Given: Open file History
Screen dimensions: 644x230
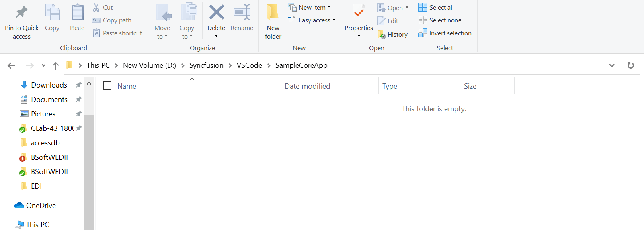Looking at the screenshot, I should (x=393, y=35).
